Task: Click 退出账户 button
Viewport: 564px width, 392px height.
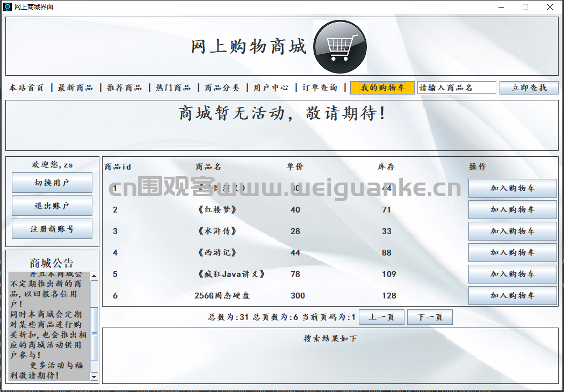Action: tap(52, 206)
